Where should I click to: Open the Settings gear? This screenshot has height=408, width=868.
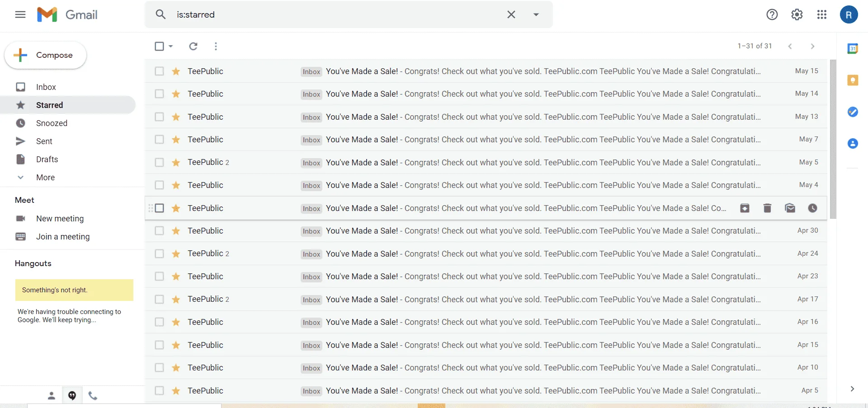[797, 14]
